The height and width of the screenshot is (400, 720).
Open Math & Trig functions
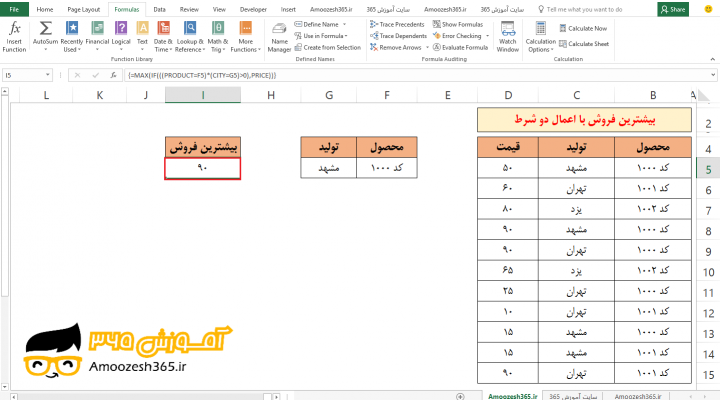tap(218, 37)
